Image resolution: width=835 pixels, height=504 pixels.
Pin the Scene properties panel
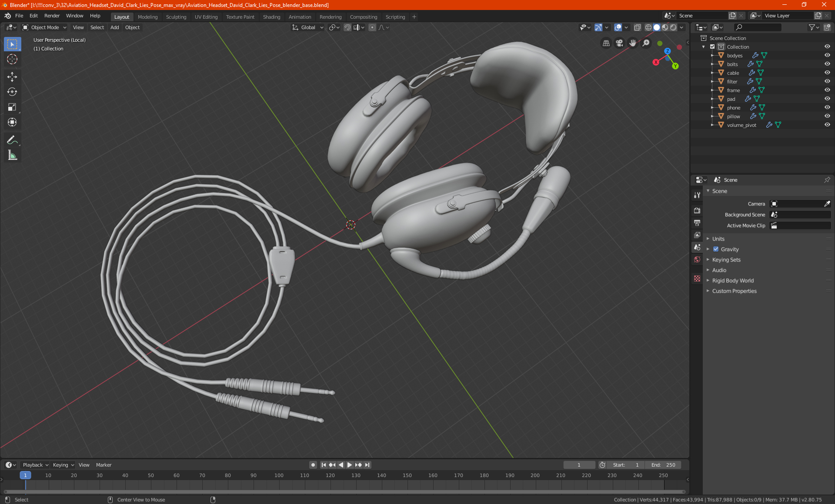coord(827,180)
